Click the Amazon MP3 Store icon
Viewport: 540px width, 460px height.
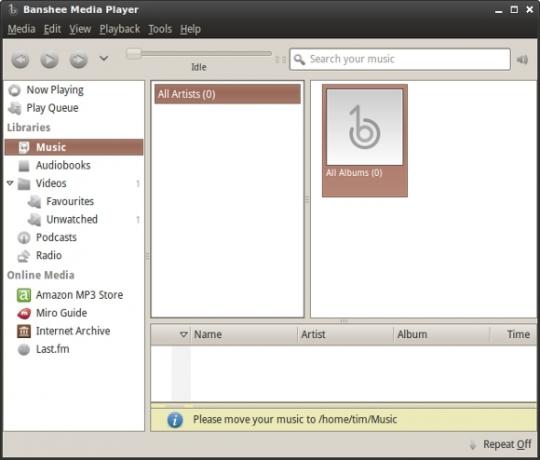[x=24, y=295]
